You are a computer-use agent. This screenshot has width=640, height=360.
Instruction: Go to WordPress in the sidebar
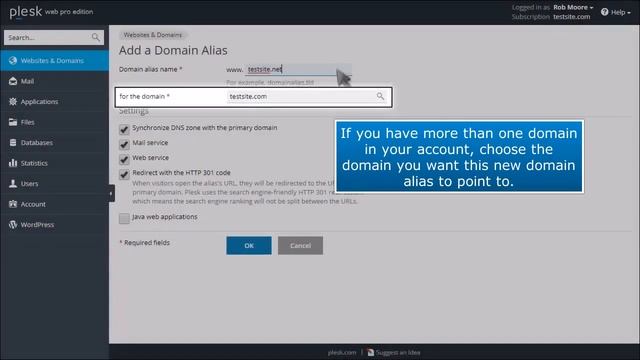[x=54, y=224]
